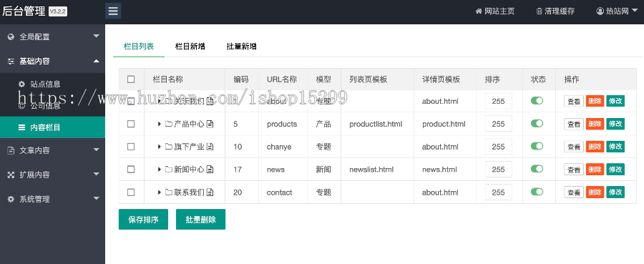Check the checkbox for 旗下产业 row
The width and height of the screenshot is (644, 264).
point(131,147)
